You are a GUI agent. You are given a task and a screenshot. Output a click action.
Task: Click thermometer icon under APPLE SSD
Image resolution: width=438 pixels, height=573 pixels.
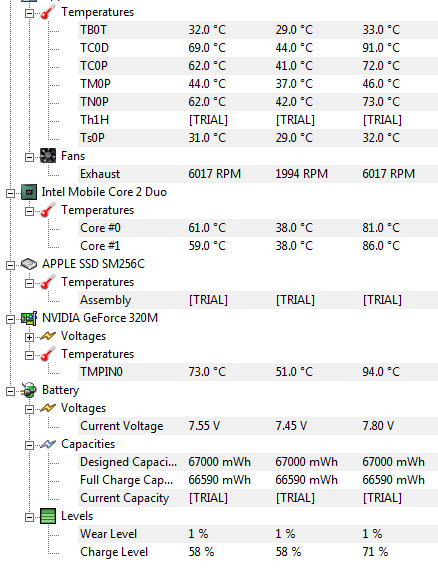coord(48,282)
